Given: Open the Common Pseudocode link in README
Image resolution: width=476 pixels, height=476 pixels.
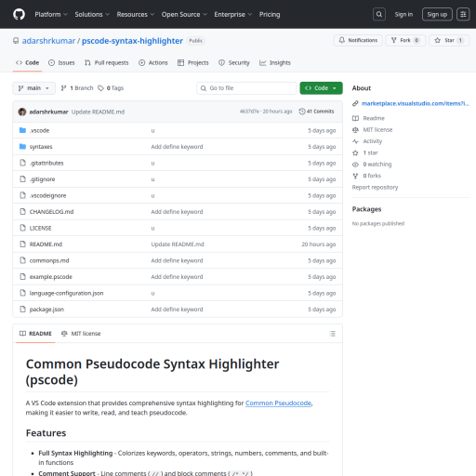Looking at the screenshot, I should pyautogui.click(x=278, y=403).
